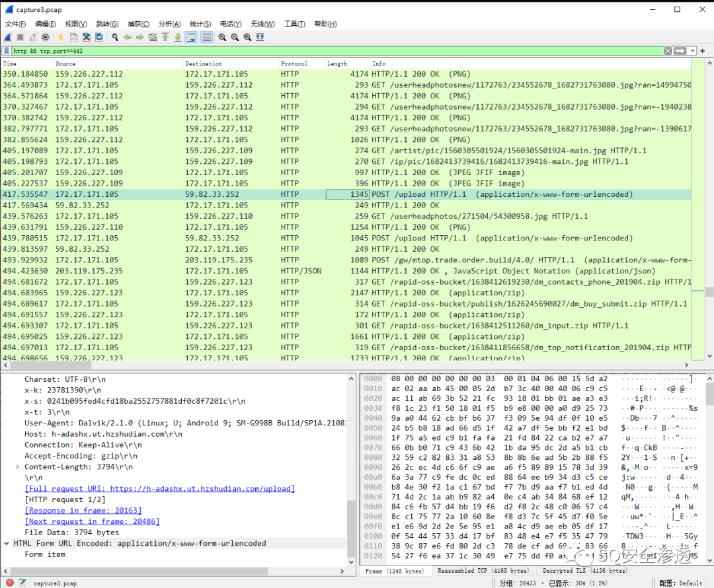The width and height of the screenshot is (714, 588).
Task: Select the Form item tree entry
Action: tap(45, 554)
